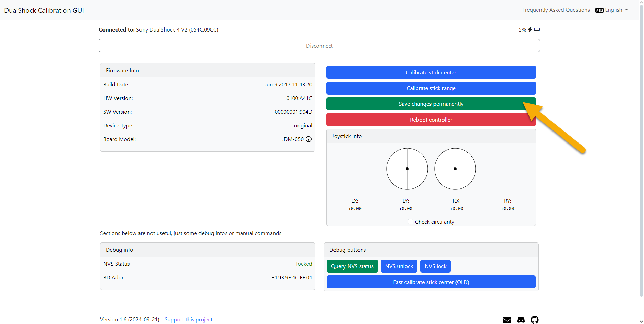Click the translate icon beside English
The image size is (644, 324).
click(x=598, y=10)
